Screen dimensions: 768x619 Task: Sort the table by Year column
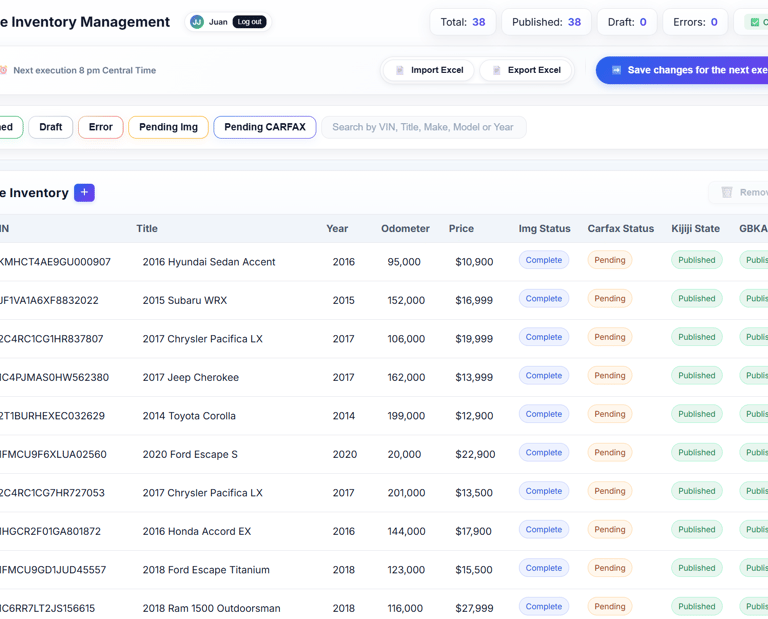337,229
